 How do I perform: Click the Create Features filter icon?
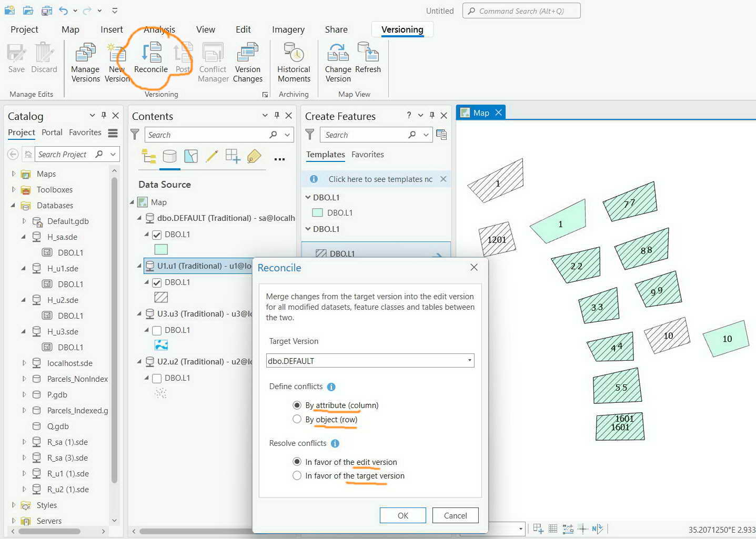[x=310, y=135]
